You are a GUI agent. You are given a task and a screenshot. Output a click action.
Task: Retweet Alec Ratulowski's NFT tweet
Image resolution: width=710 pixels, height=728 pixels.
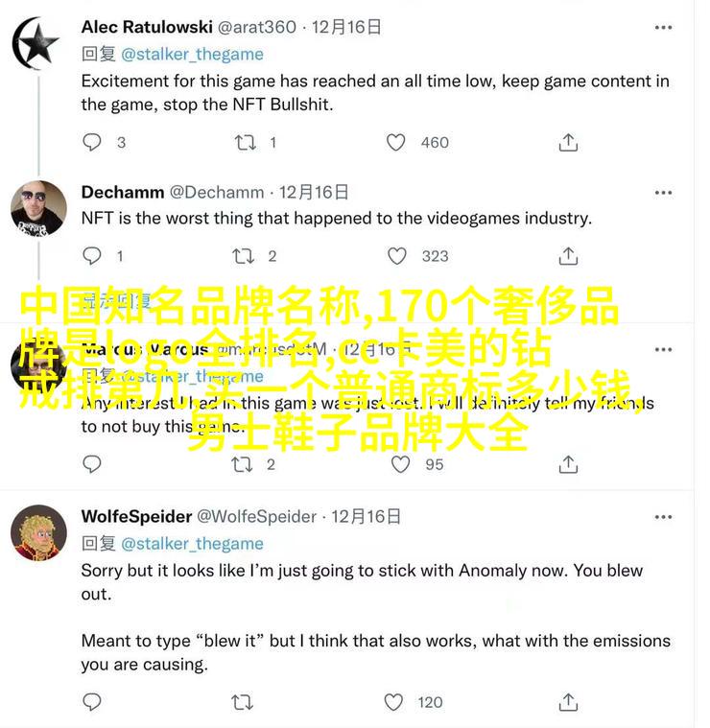(245, 142)
